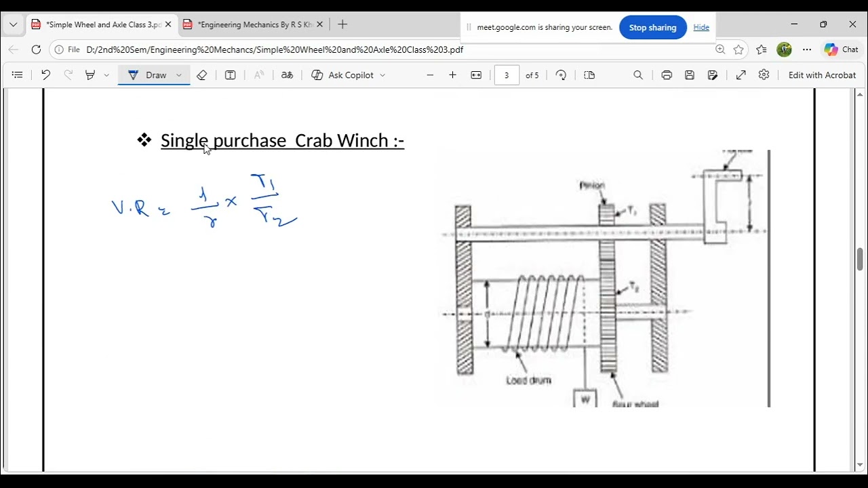Image resolution: width=868 pixels, height=488 pixels.
Task: Open PDF viewer settings gear
Action: [x=764, y=75]
